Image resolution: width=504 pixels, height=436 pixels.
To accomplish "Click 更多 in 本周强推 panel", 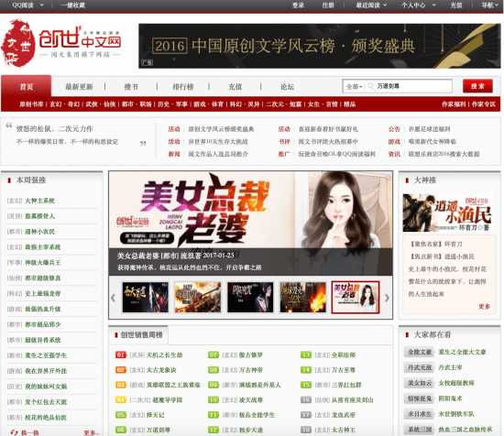I will (91, 432).
